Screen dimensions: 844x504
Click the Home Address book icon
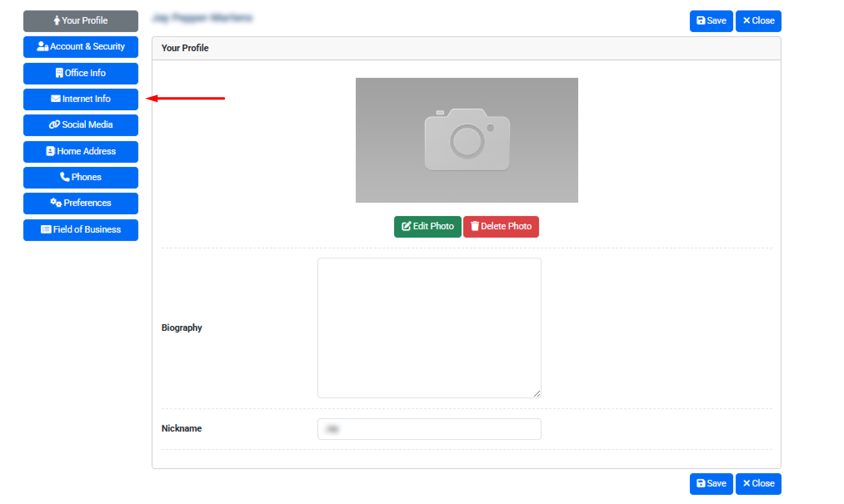click(x=50, y=151)
